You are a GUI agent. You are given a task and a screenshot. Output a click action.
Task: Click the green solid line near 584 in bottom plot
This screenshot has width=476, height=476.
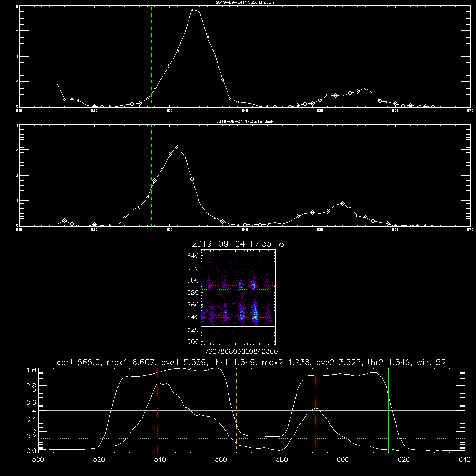(296, 410)
